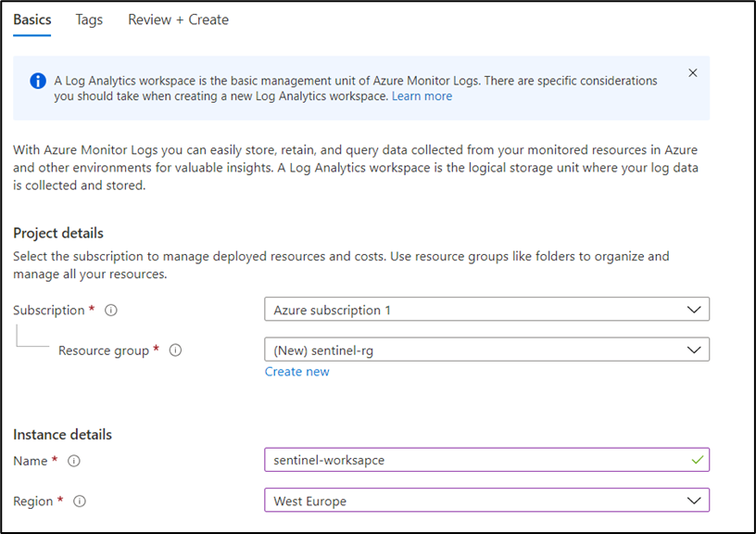Click the Region field label
This screenshot has width=756, height=534.
pos(32,502)
